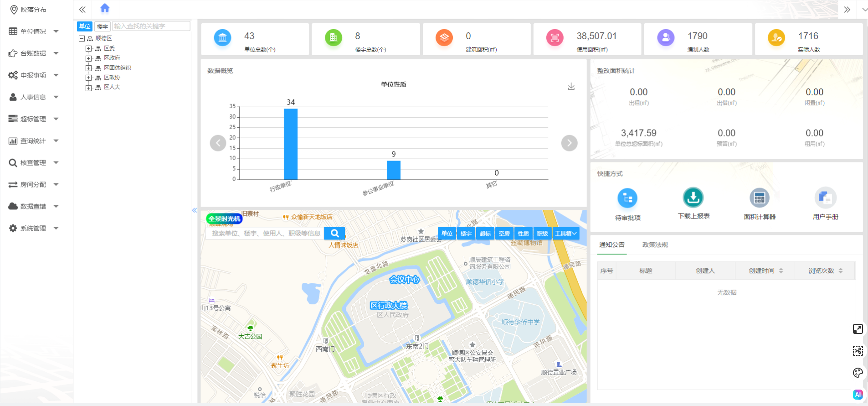Click the 实际人数 yellow person icon

[776, 38]
